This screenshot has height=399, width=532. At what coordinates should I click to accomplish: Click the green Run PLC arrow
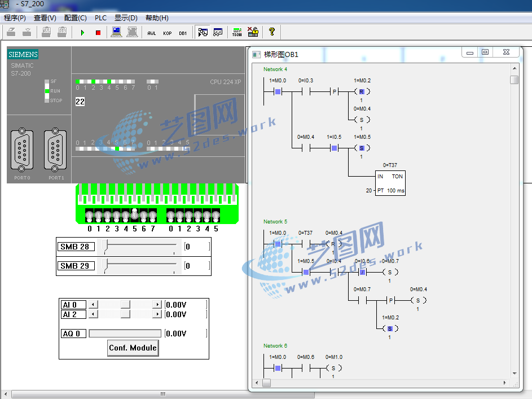(82, 33)
